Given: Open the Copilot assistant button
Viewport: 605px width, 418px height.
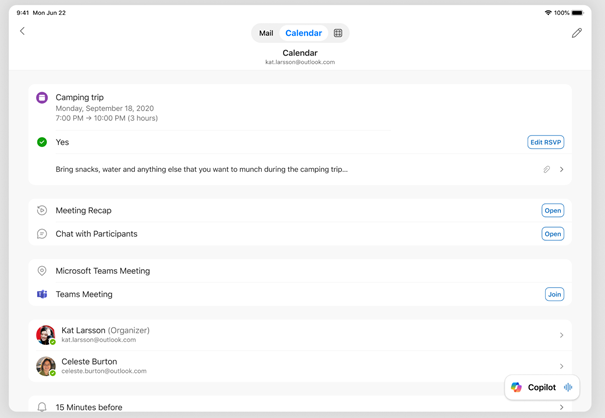Looking at the screenshot, I should 541,387.
